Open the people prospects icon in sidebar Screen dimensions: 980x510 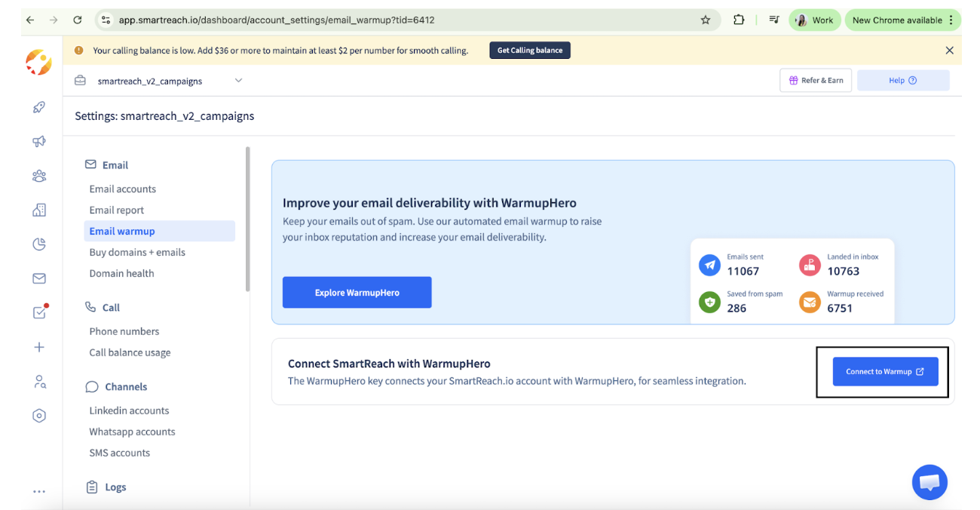tap(39, 176)
